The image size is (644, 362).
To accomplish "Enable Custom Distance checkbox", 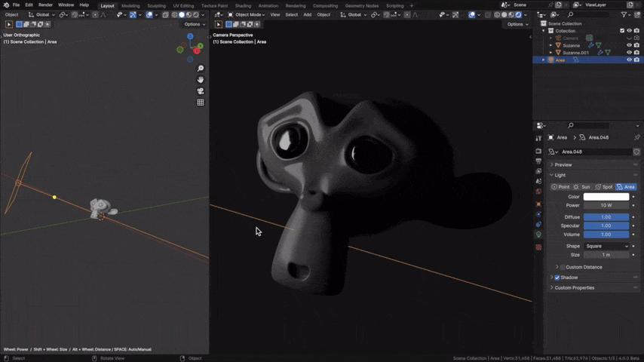I will pyautogui.click(x=563, y=267).
